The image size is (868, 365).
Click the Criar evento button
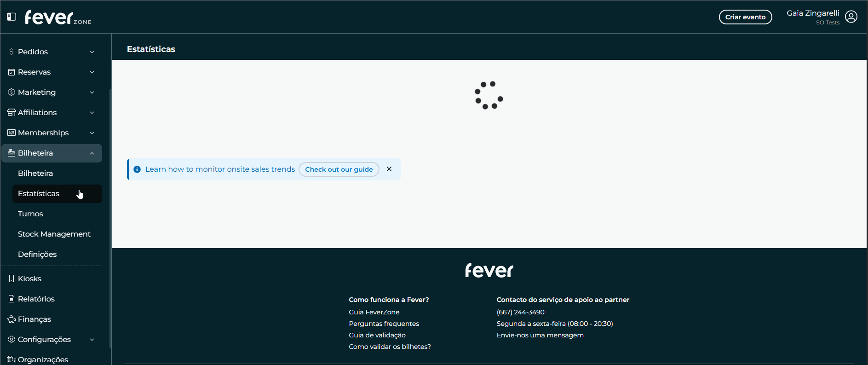click(745, 17)
